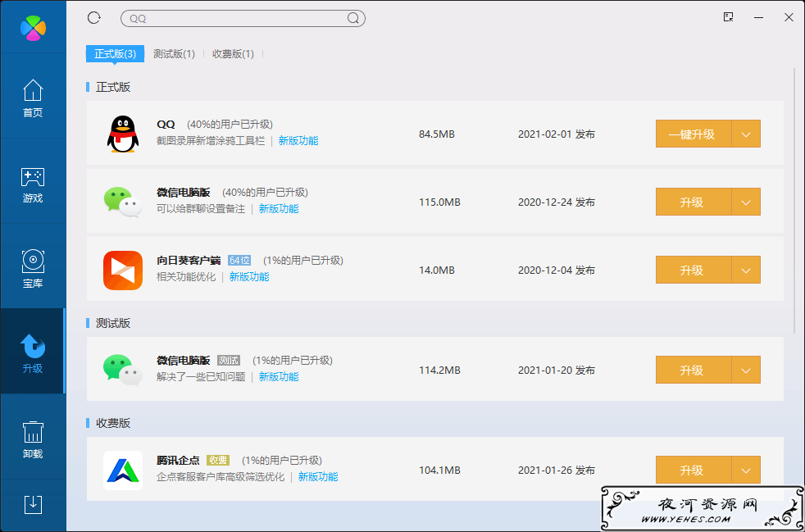805x532 pixels.
Task: Click the QQ app name text
Action: tap(166, 125)
